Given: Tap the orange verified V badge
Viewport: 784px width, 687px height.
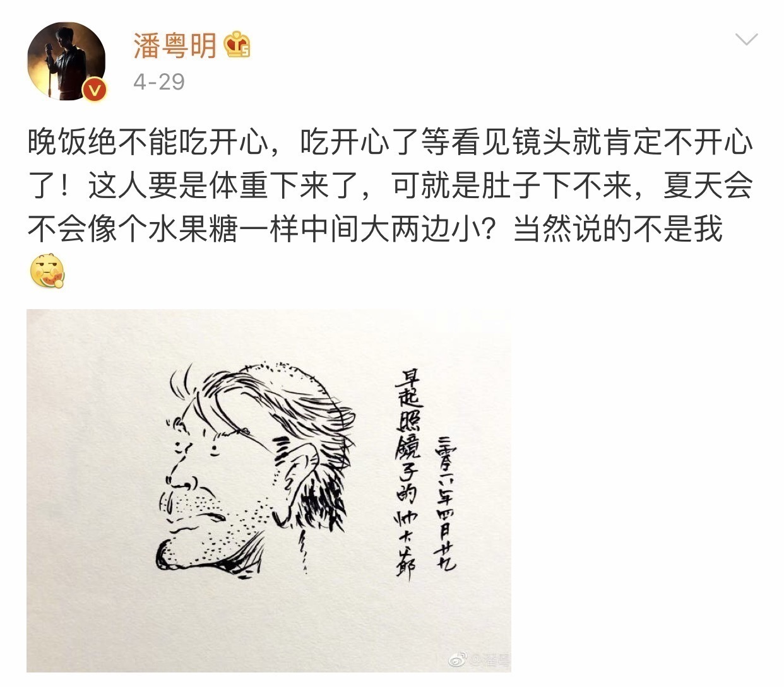Looking at the screenshot, I should (x=95, y=91).
